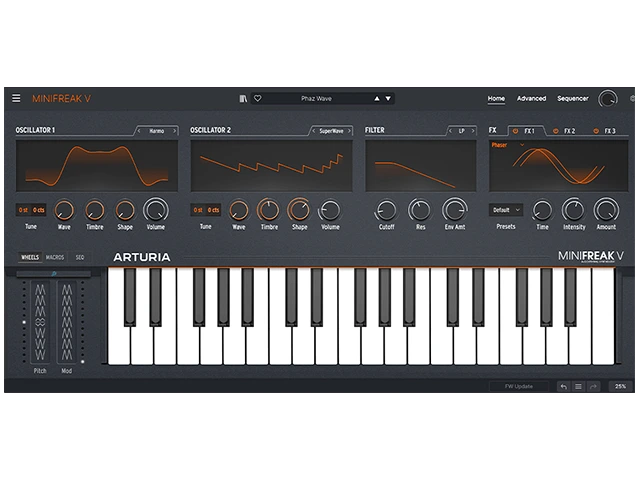Switch to the Advanced view
640x480 pixels.
click(x=531, y=98)
